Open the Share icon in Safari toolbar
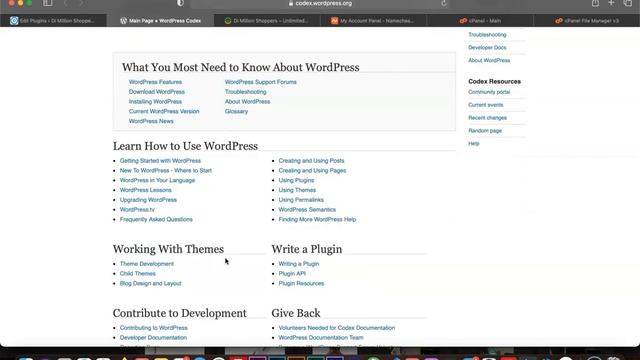640x360 pixels. [596, 3]
